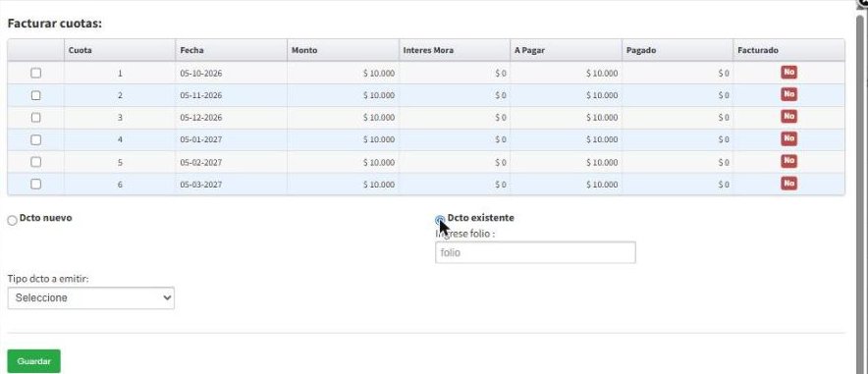Tick the checkbox for cuota 5
Viewport: 868px width, 374px height.
coord(36,162)
